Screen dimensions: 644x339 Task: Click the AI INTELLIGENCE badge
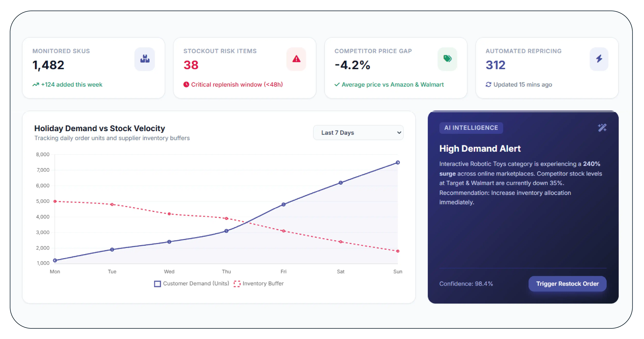(471, 128)
